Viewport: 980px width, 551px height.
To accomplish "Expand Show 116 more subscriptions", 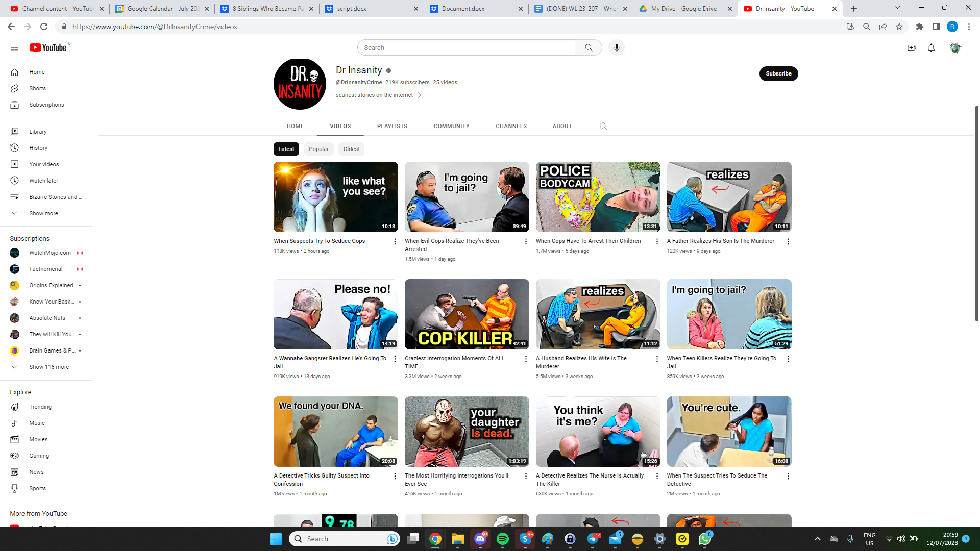I will point(48,367).
